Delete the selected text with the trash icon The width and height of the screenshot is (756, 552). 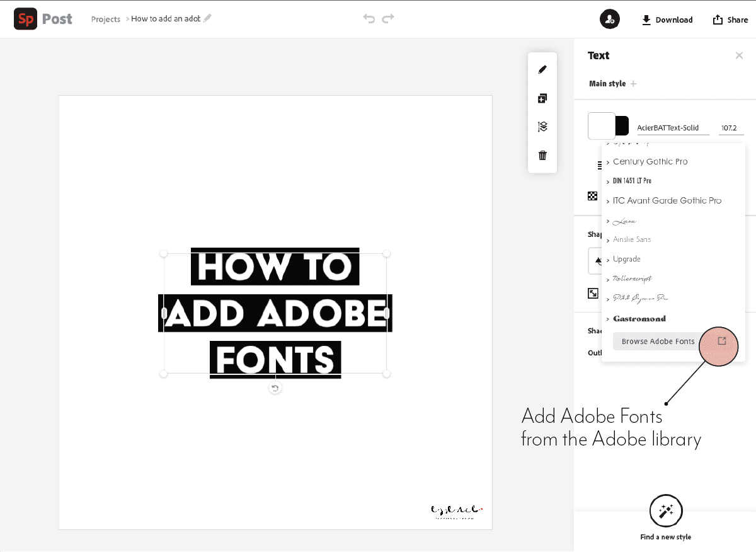coord(542,155)
